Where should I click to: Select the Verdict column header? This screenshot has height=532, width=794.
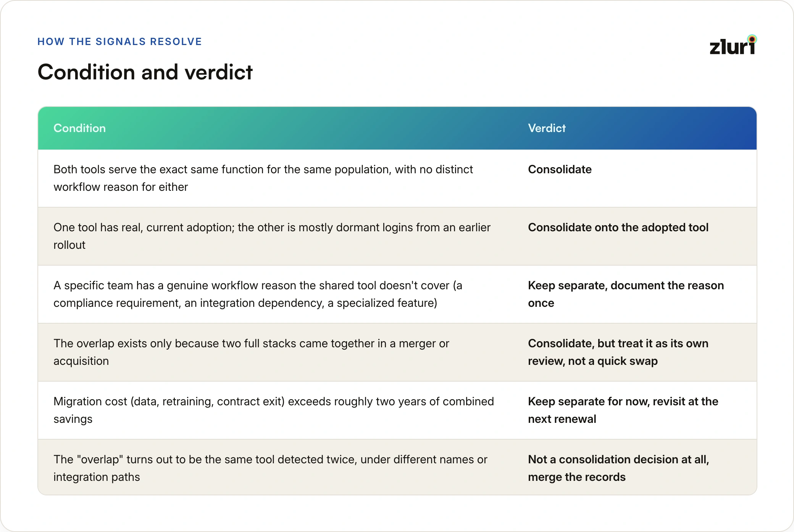pos(547,128)
